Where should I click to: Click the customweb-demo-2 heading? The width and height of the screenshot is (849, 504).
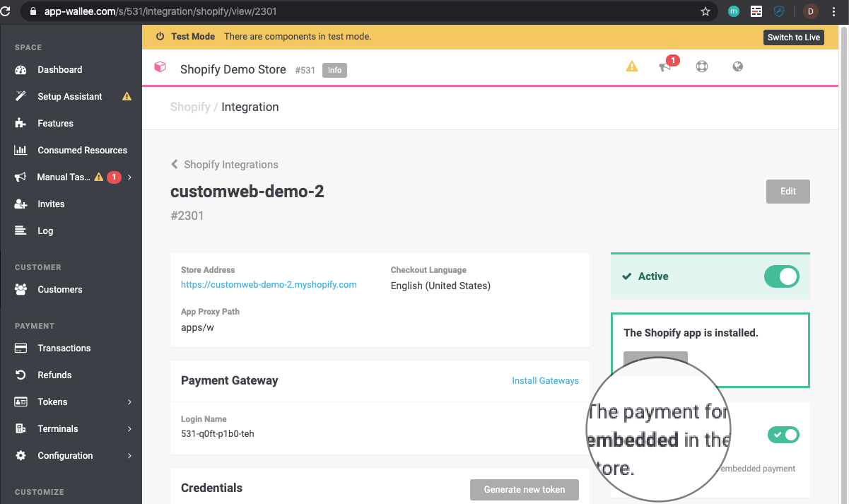click(247, 191)
